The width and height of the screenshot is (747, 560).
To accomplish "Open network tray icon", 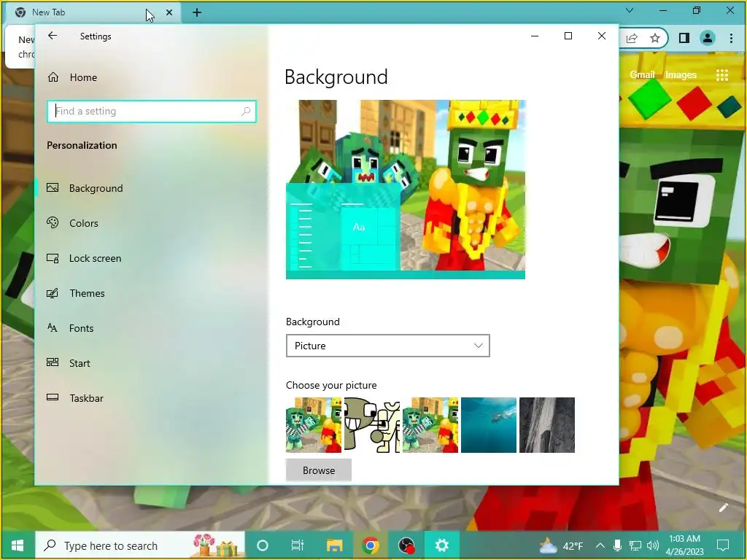I will (x=635, y=545).
